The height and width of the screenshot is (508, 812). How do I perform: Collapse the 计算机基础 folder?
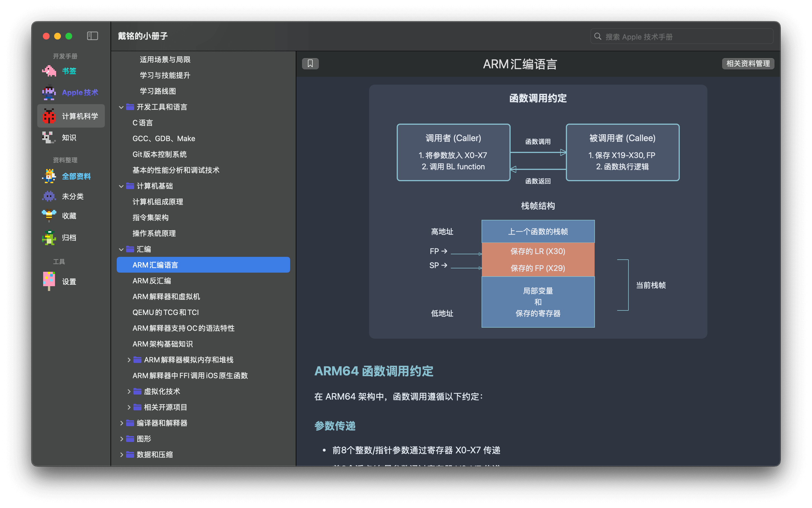tap(121, 186)
